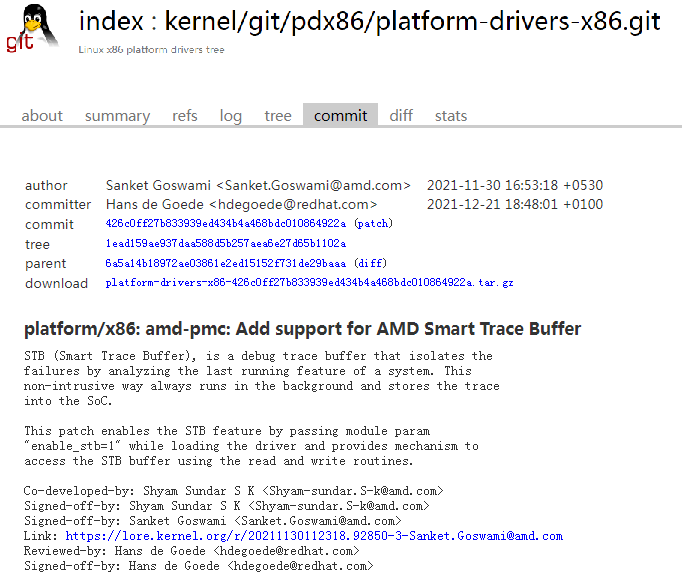Click the Signed-off-by Sanket Goswami line
The image size is (682, 579).
click(x=213, y=521)
